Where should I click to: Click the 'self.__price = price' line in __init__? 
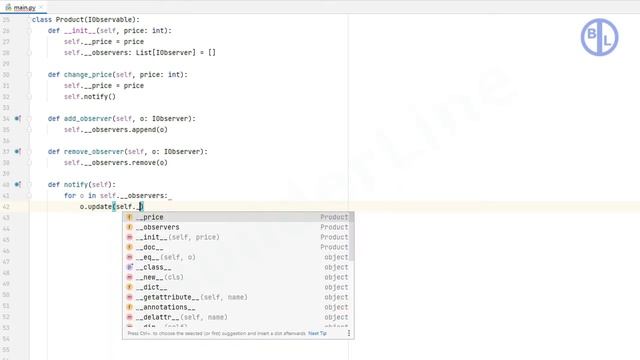point(104,42)
